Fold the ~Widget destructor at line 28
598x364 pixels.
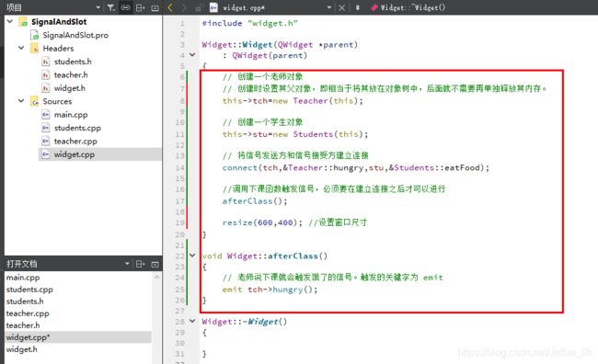(x=192, y=322)
